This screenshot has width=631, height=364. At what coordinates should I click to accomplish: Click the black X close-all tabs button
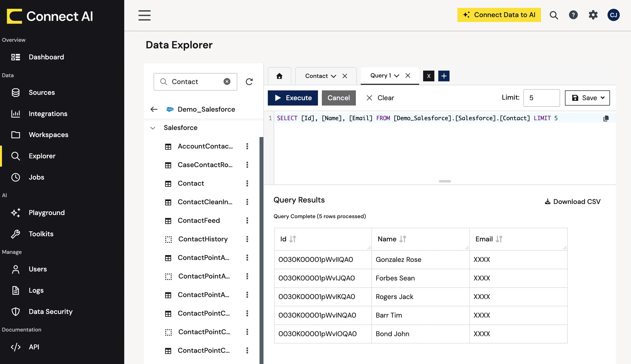428,76
